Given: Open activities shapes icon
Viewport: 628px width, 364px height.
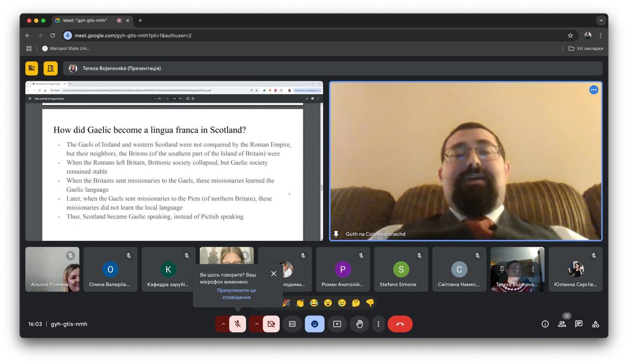Looking at the screenshot, I should pos(596,324).
